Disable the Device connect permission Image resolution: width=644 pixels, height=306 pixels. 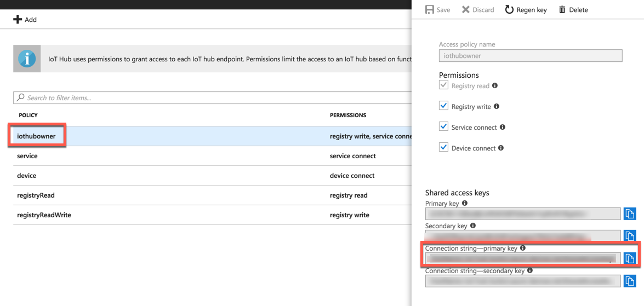[x=444, y=148]
